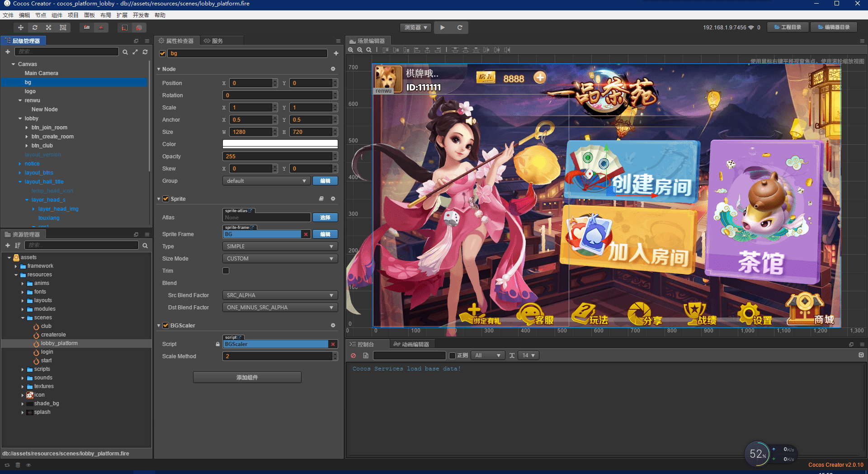Open 编辑器目录 editor folder

[834, 27]
